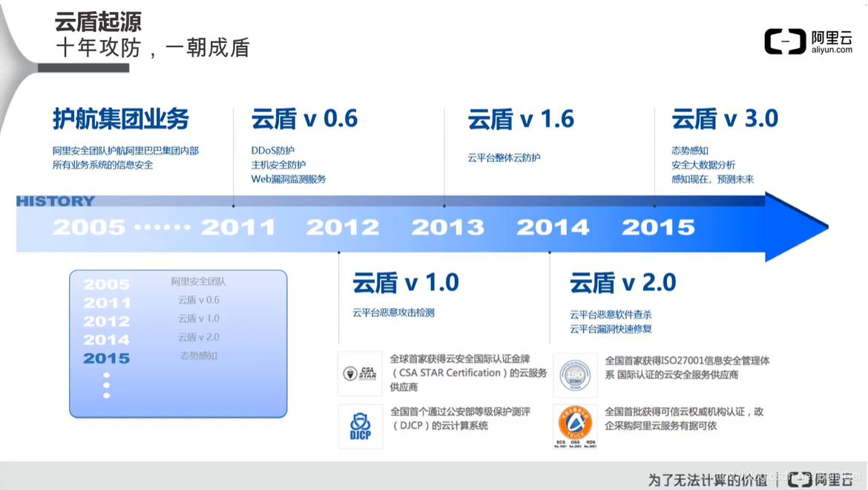The width and height of the screenshot is (868, 490).
Task: Click the heading 护航集团业务
Action: click(121, 119)
